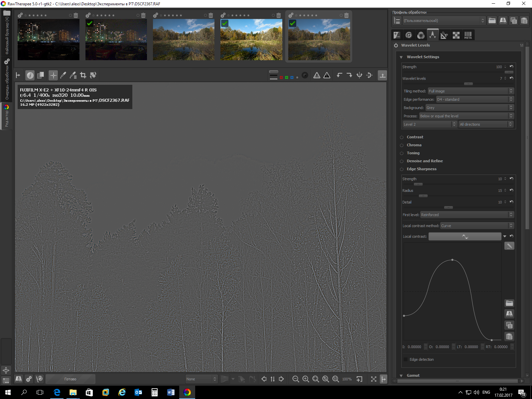The width and height of the screenshot is (532, 399).
Task: Select the crop selection tool
Action: (x=83, y=75)
